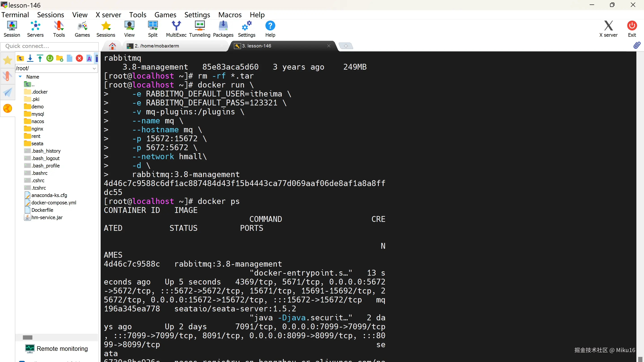Viewport: 644px width, 362px height.
Task: Switch to the Sftp side panel tab
Action: coord(8,108)
